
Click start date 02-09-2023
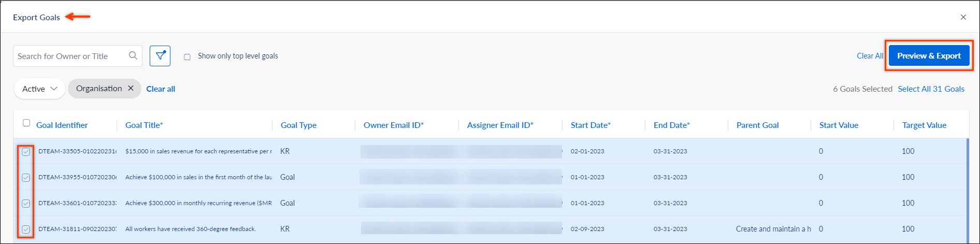[587, 229]
